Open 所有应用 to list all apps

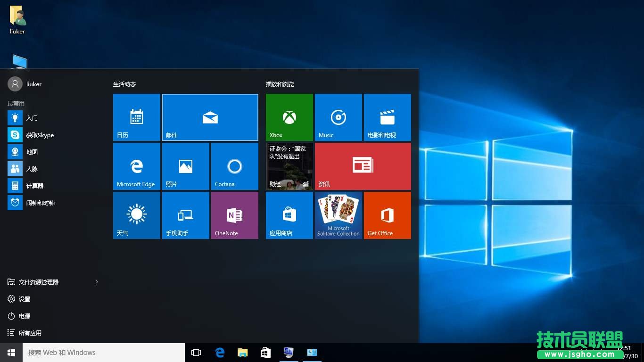click(30, 333)
